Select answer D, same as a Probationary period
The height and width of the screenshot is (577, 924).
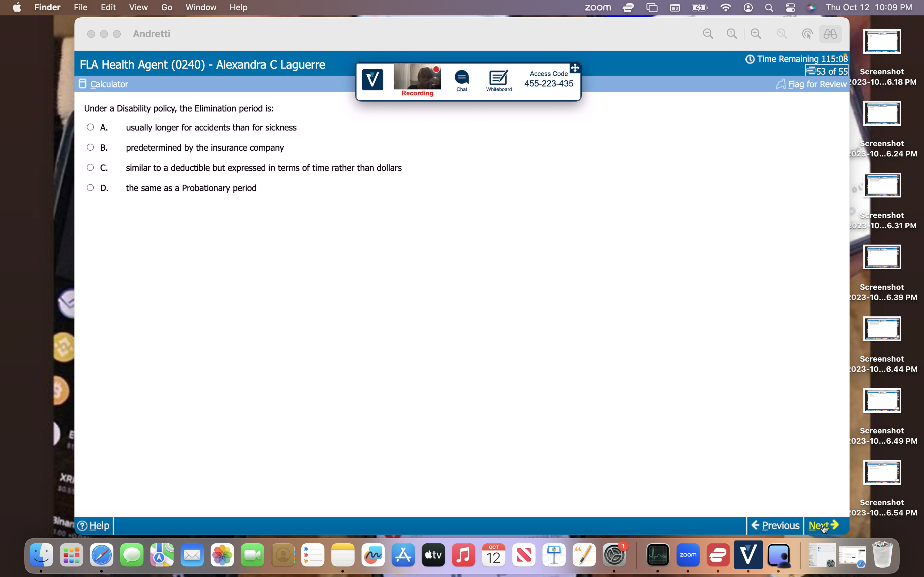tap(90, 188)
